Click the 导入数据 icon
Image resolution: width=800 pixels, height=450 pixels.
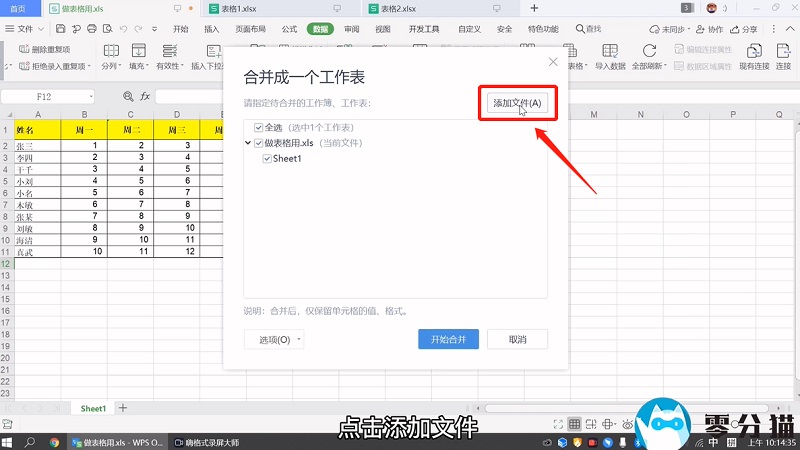[609, 51]
